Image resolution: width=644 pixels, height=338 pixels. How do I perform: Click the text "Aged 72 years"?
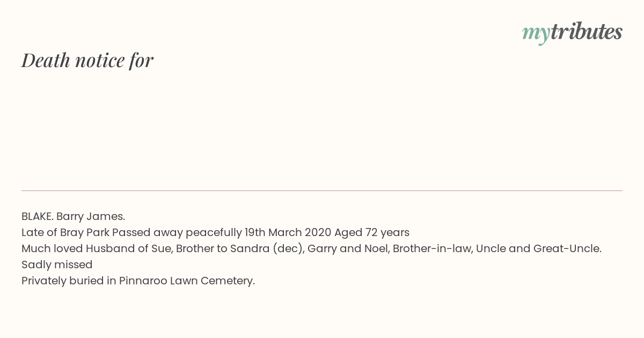(x=371, y=232)
